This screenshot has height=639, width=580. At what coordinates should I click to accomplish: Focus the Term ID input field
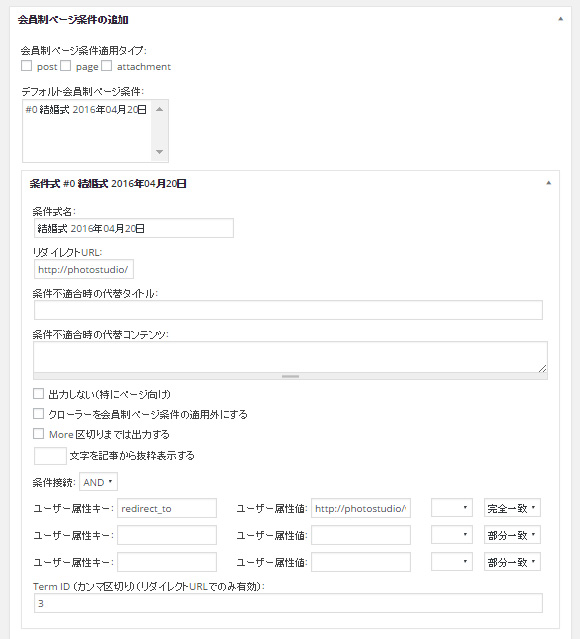288,603
